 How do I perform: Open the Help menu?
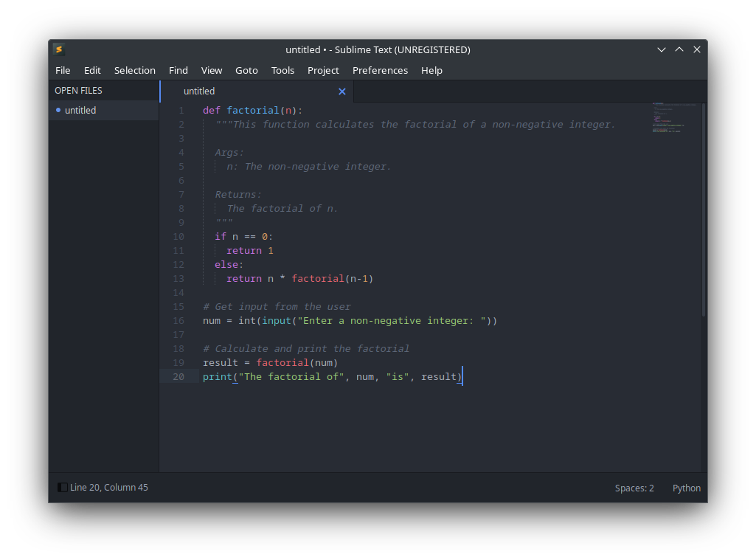(x=432, y=70)
